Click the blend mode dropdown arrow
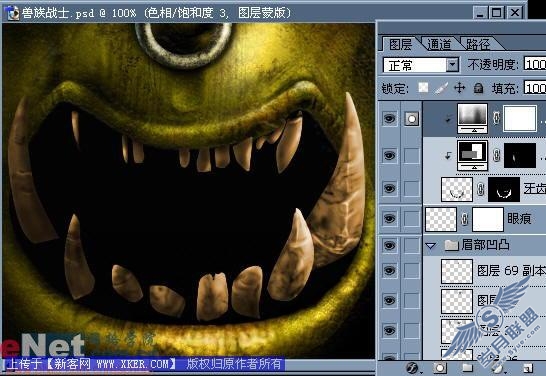546x376 pixels. tap(452, 65)
